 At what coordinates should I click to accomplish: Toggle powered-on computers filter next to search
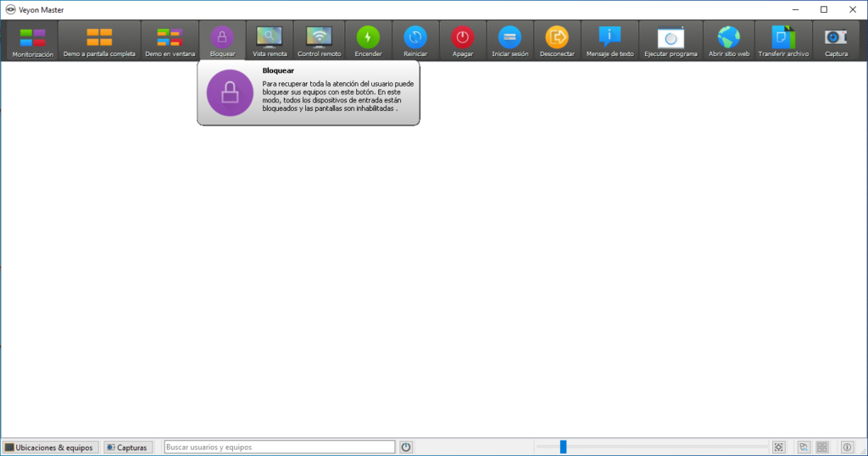(406, 448)
